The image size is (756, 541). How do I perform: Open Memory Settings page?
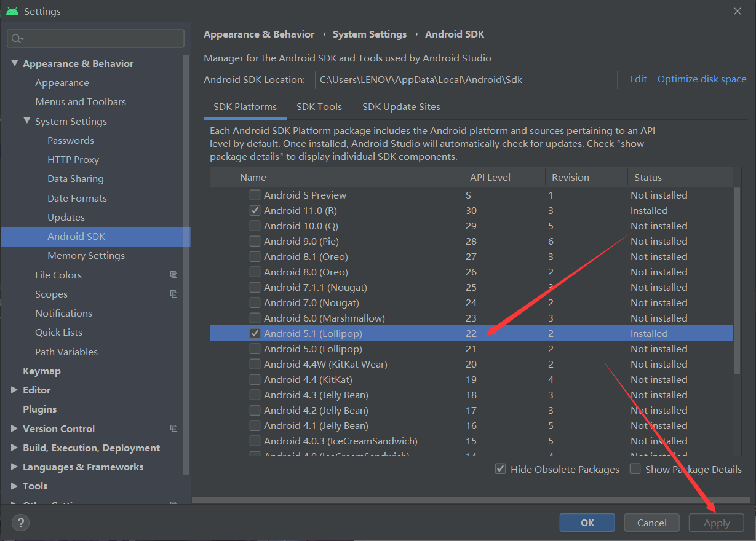(86, 256)
